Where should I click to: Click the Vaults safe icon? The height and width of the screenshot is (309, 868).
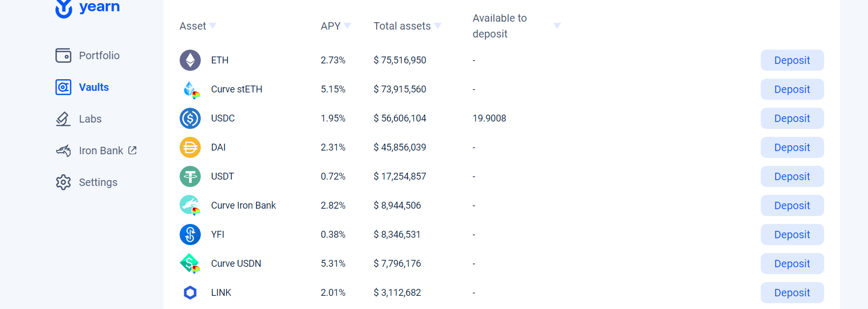[63, 87]
